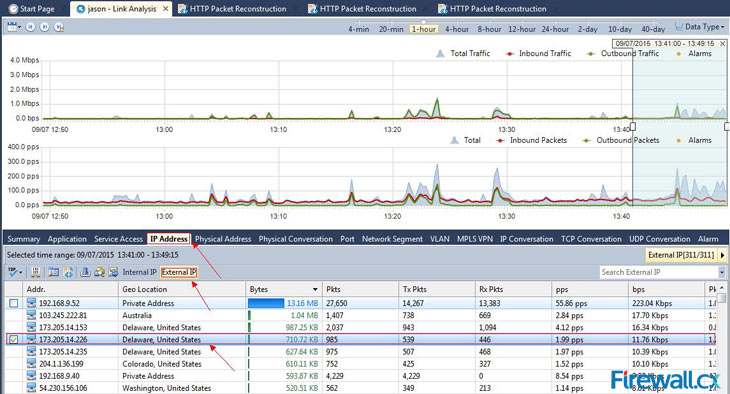Click the download export icon in table toolbar
The image size is (730, 394).
(85, 272)
